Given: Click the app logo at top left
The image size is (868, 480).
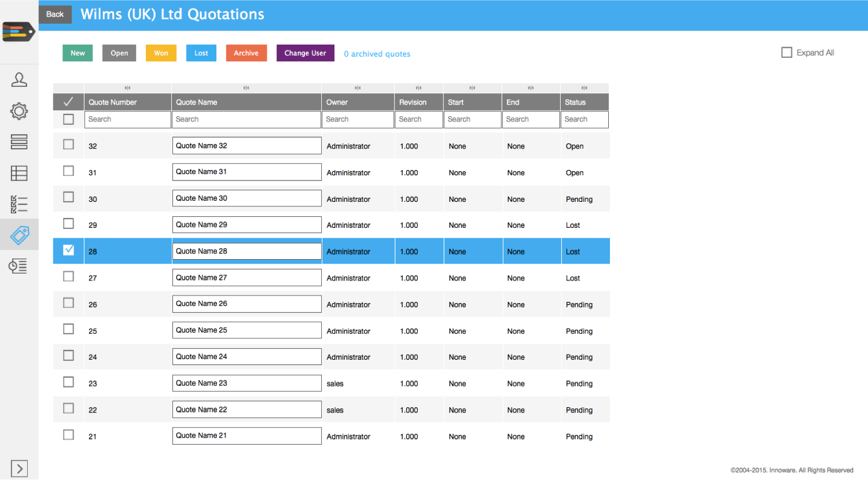Looking at the screenshot, I should tap(19, 32).
